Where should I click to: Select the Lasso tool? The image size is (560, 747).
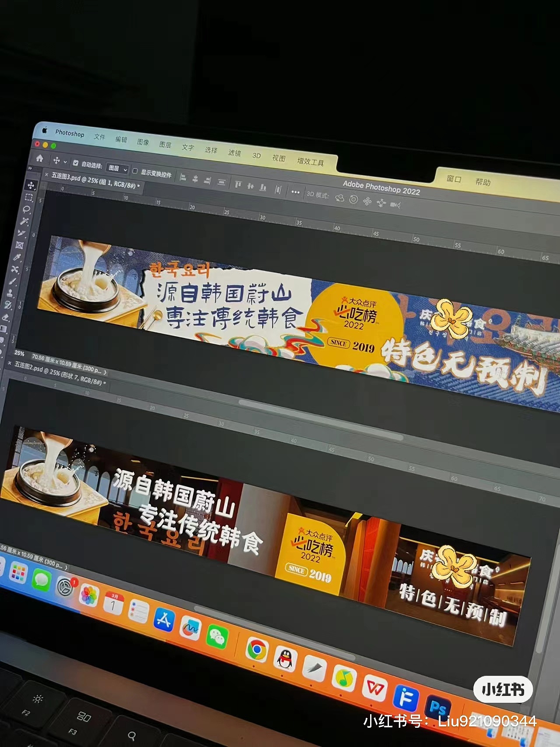point(27,209)
